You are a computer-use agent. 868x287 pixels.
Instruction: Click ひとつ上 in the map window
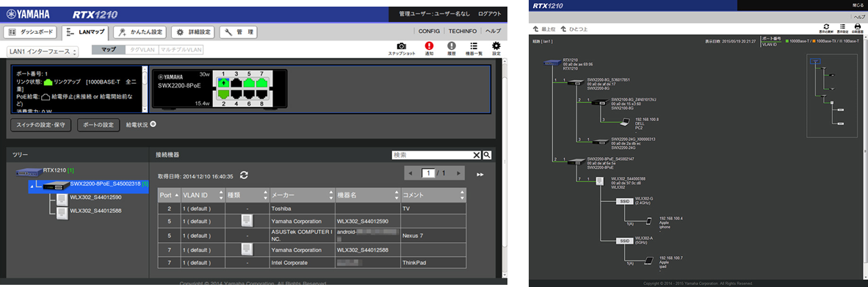click(x=574, y=28)
